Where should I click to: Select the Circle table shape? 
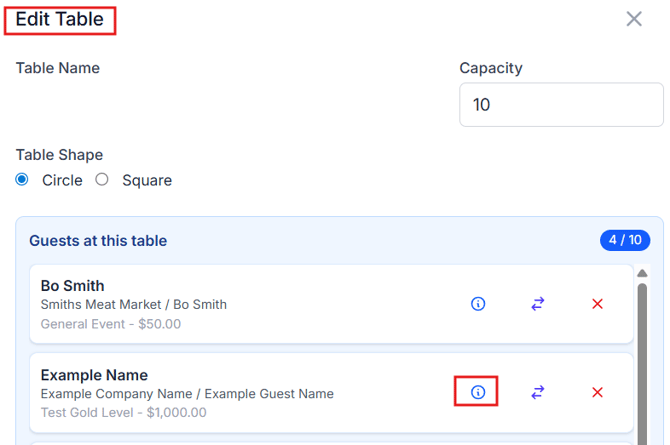[x=22, y=180]
